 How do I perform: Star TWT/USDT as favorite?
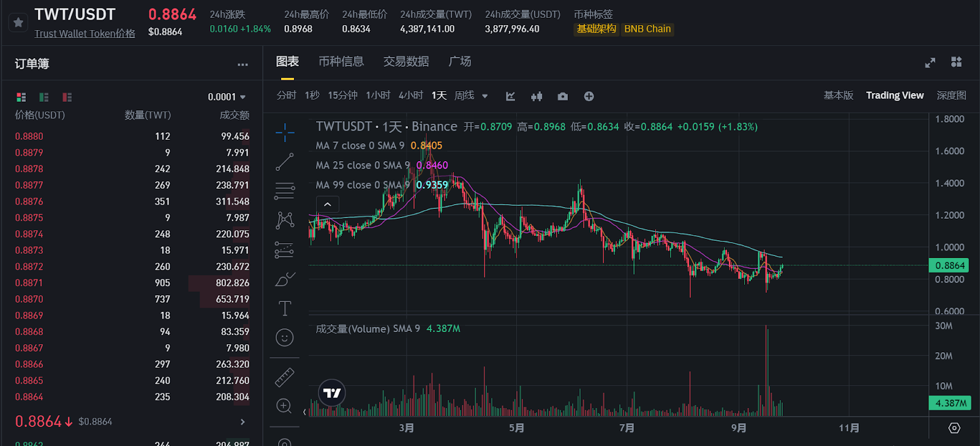click(x=18, y=23)
